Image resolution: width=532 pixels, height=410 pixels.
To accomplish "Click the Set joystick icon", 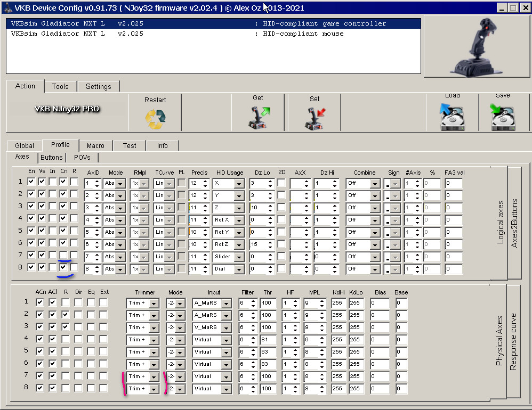I will point(315,118).
